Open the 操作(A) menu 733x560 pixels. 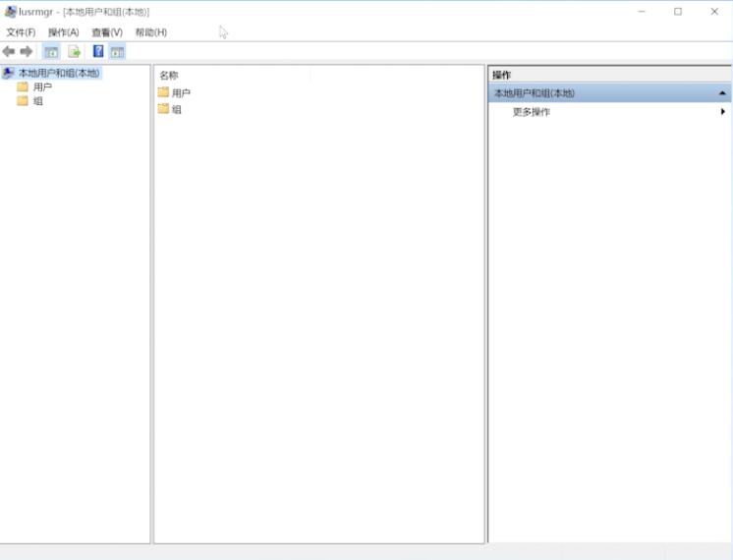[x=64, y=32]
